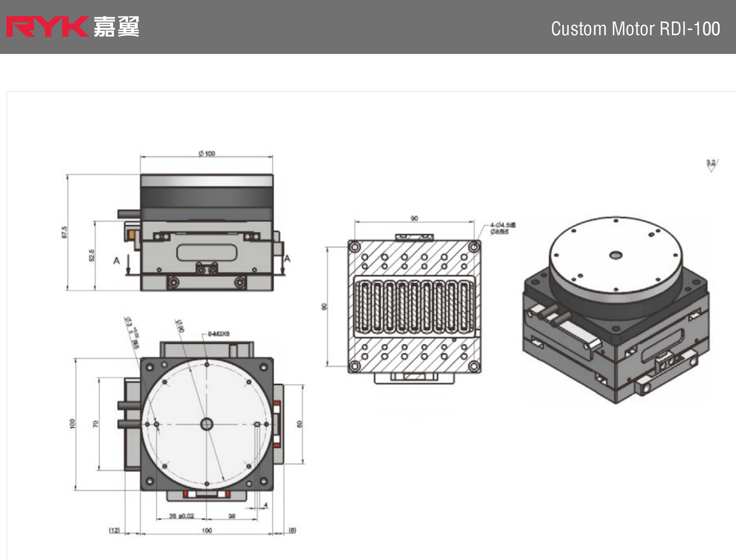Click the 52.5 height dimension label
This screenshot has height=560, width=736.
tap(92, 256)
